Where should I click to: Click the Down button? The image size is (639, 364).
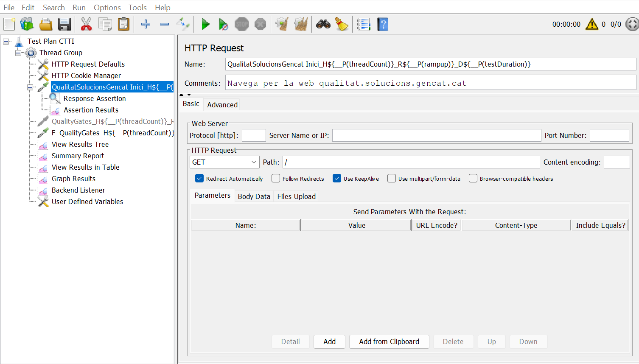[x=528, y=342]
